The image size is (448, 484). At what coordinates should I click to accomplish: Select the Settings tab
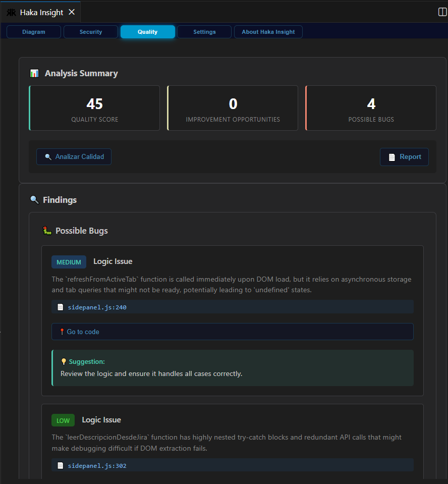(x=204, y=32)
